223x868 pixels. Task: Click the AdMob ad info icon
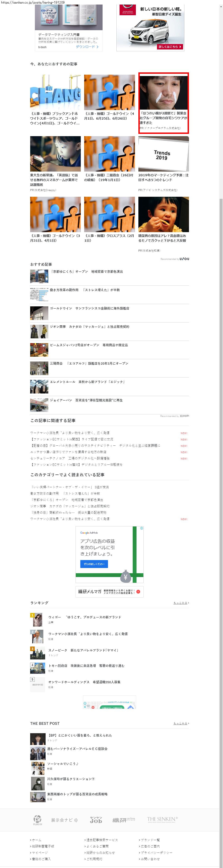tap(142, 528)
